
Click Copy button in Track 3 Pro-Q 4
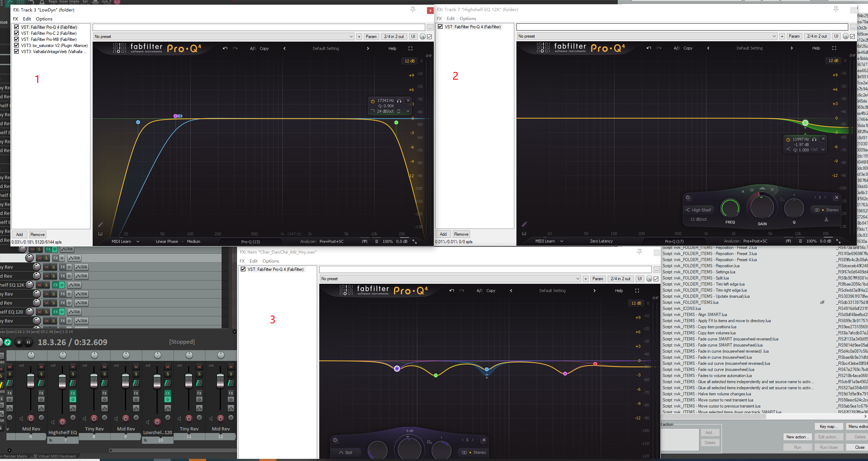click(x=264, y=48)
